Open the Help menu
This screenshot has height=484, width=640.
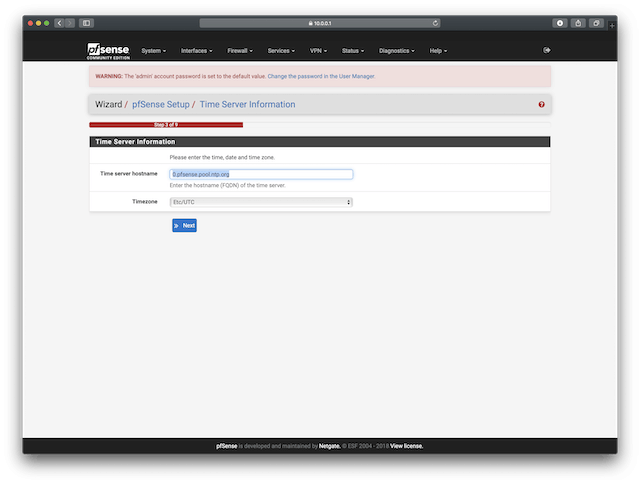coord(438,51)
